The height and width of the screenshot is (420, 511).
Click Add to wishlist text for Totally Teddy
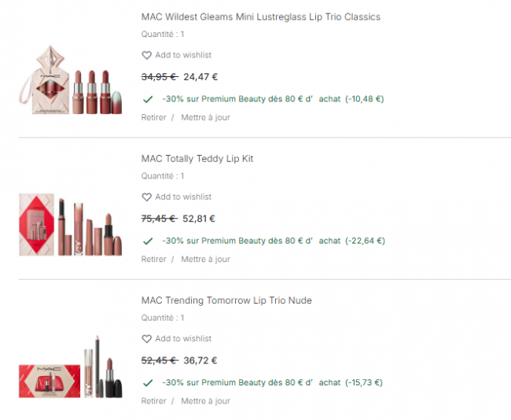point(183,197)
